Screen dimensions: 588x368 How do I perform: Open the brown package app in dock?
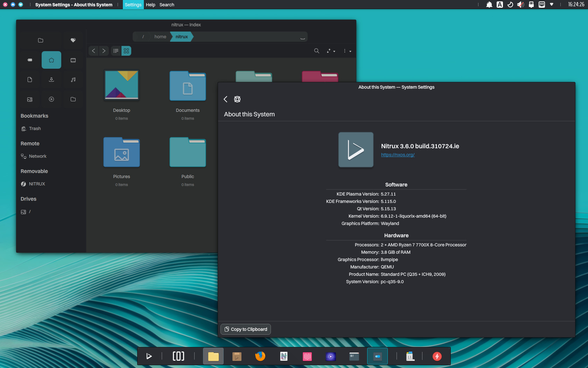point(237,356)
